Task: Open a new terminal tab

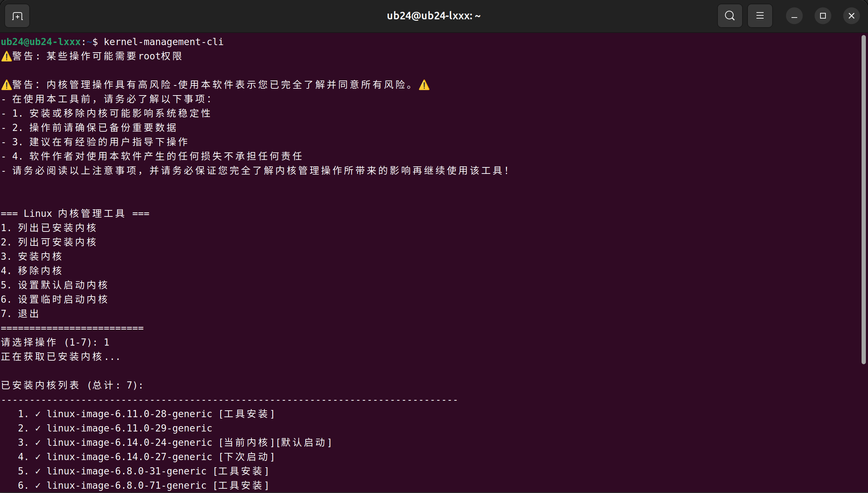Action: coord(17,16)
